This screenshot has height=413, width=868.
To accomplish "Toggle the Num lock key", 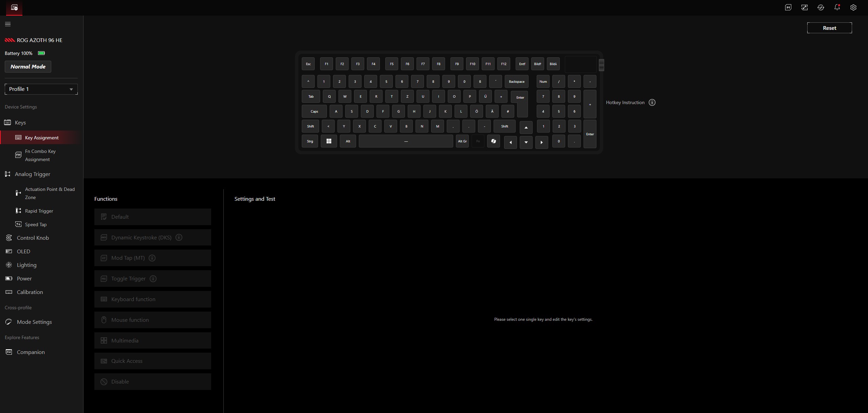I will (x=543, y=81).
